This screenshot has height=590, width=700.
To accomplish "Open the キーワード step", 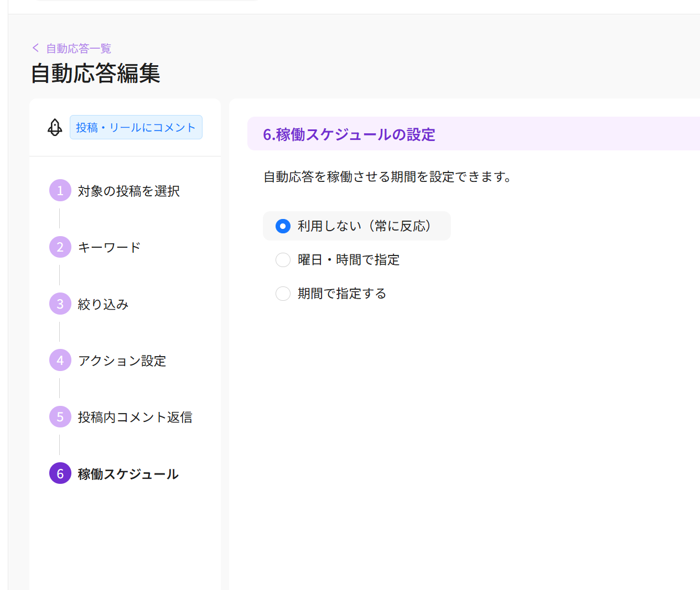I will 109,247.
